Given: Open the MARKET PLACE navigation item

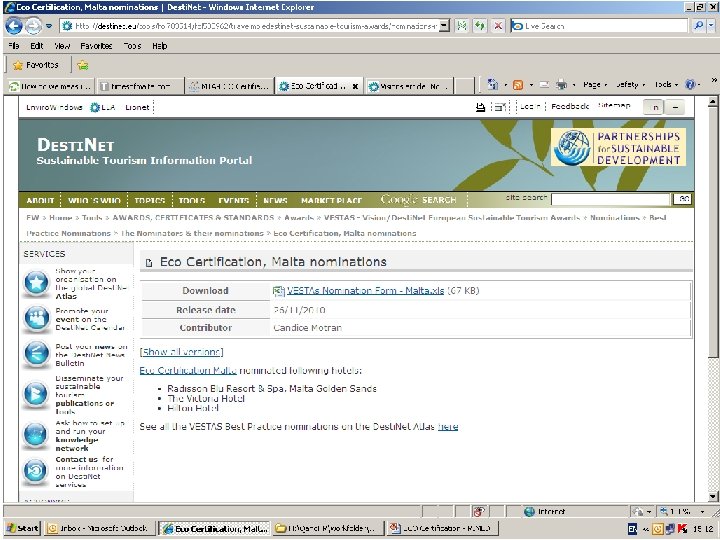Looking at the screenshot, I should 331,201.
